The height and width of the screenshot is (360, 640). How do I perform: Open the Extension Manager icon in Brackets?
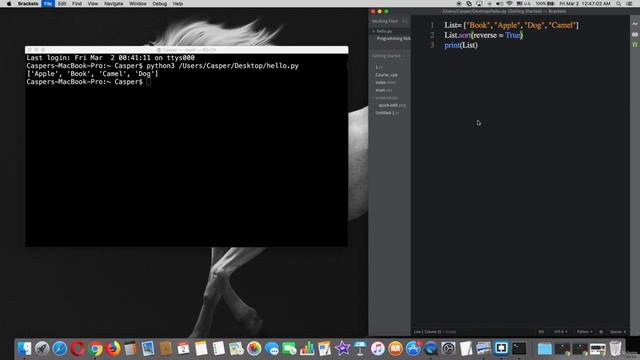[x=635, y=34]
